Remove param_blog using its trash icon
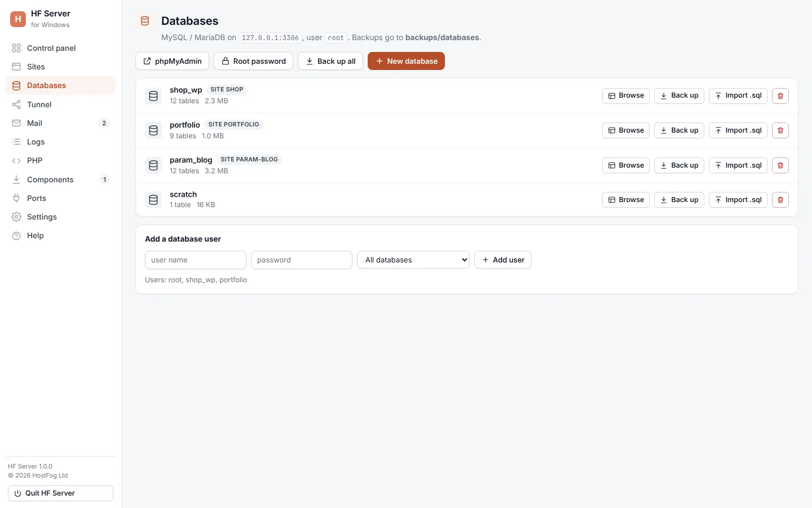Screen dimensions: 812x508 (x=780, y=165)
